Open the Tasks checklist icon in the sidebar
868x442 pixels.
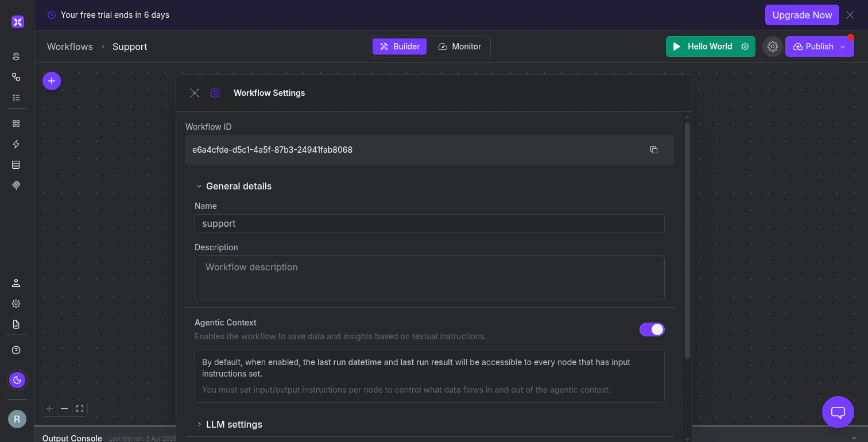[16, 98]
